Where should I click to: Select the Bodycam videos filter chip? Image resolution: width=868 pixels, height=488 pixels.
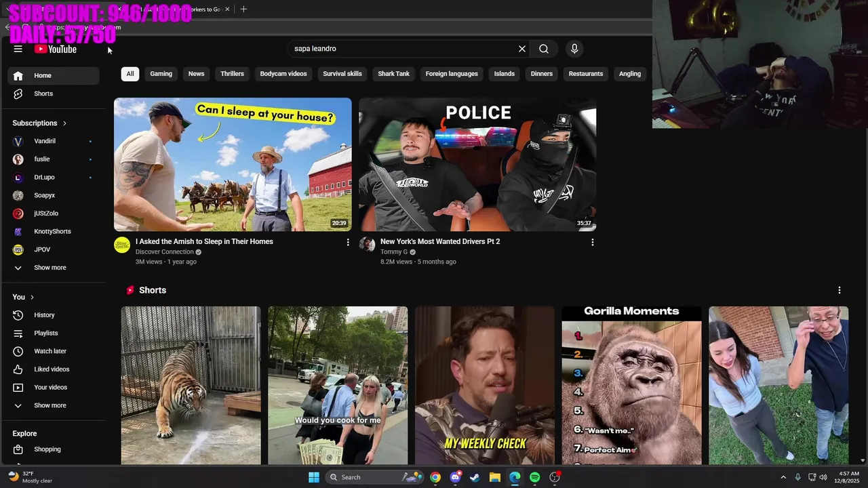click(x=283, y=74)
